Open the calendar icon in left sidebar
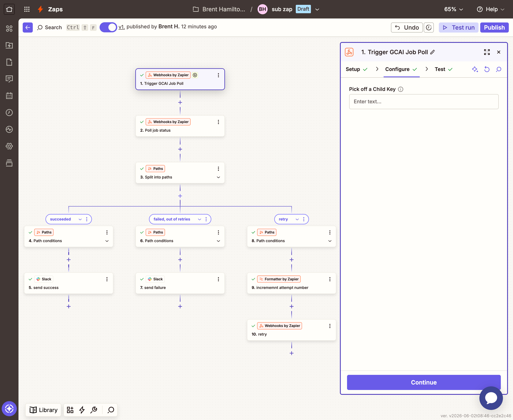This screenshot has height=420, width=513. point(9,96)
